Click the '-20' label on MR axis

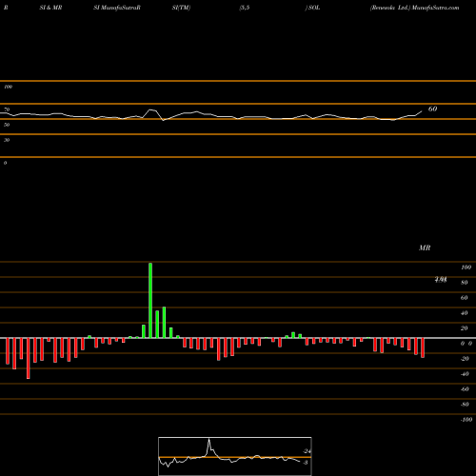(x=465, y=359)
